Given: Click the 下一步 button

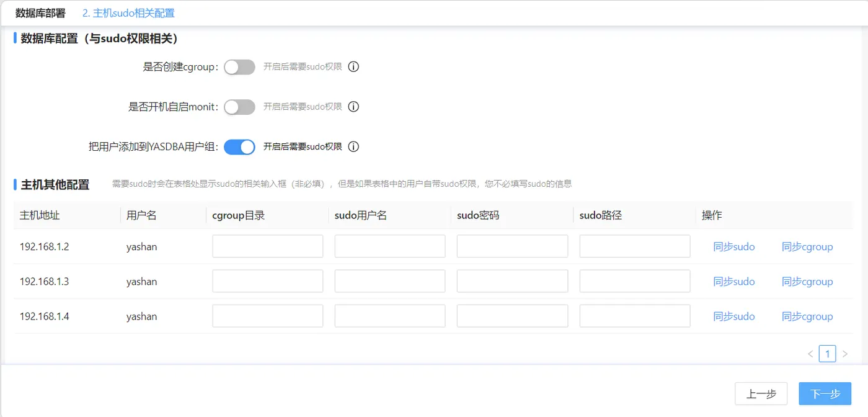Looking at the screenshot, I should pos(825,393).
